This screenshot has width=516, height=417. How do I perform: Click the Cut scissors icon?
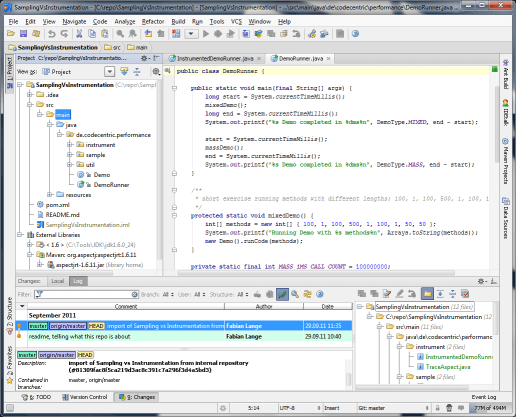pos(79,34)
